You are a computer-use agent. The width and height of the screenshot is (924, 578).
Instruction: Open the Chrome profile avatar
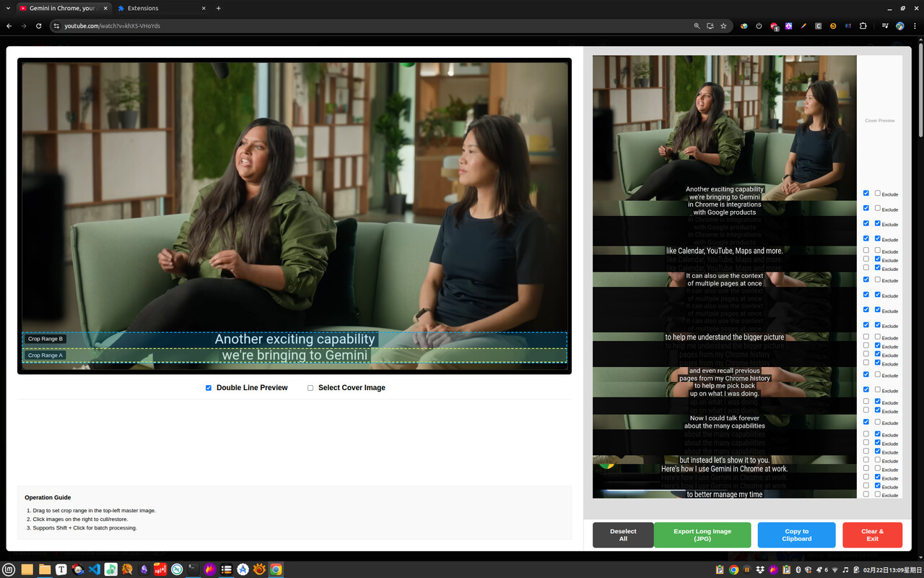click(900, 26)
